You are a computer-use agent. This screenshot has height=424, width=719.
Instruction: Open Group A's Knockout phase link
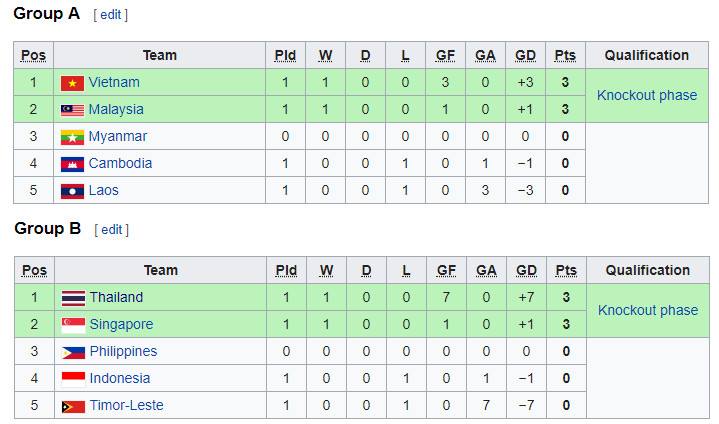pos(647,95)
